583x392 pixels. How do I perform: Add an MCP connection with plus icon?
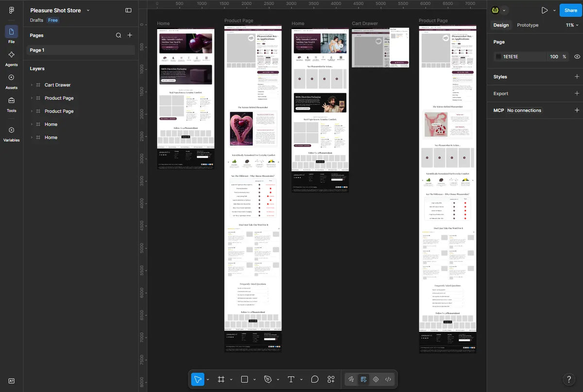tap(577, 110)
